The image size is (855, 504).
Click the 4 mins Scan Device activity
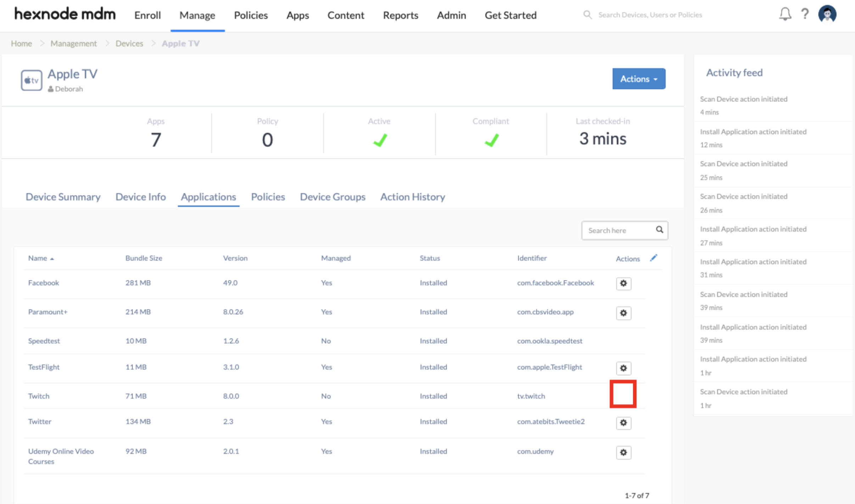pyautogui.click(x=743, y=105)
